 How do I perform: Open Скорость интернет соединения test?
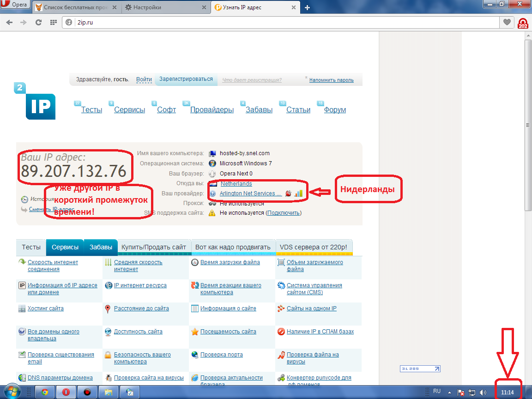53,266
